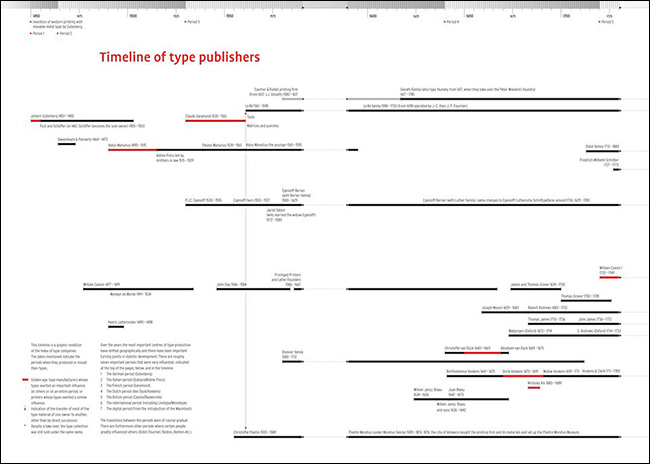Image resolution: width=650 pixels, height=464 pixels.
Task: Click the Period 5 marker at top right
Action: click(606, 21)
